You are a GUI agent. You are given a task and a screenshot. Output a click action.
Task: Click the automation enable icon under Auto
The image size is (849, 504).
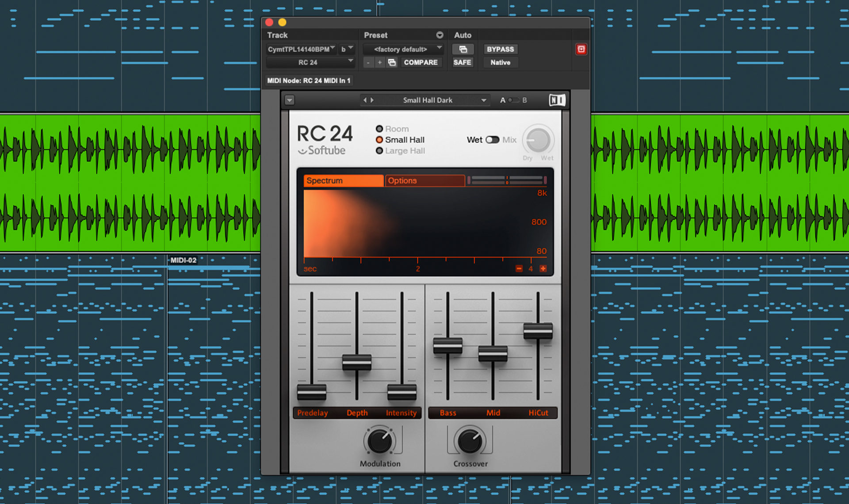pos(463,49)
